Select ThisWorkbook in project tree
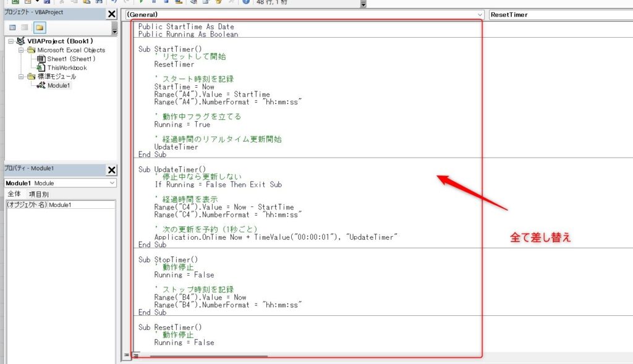The height and width of the screenshot is (364, 633). click(x=67, y=68)
